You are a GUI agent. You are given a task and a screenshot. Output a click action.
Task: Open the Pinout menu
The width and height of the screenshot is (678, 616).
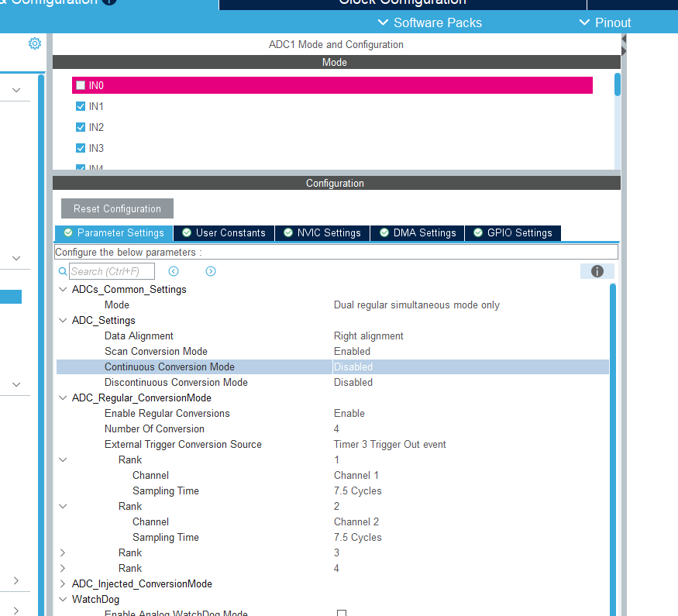click(605, 22)
